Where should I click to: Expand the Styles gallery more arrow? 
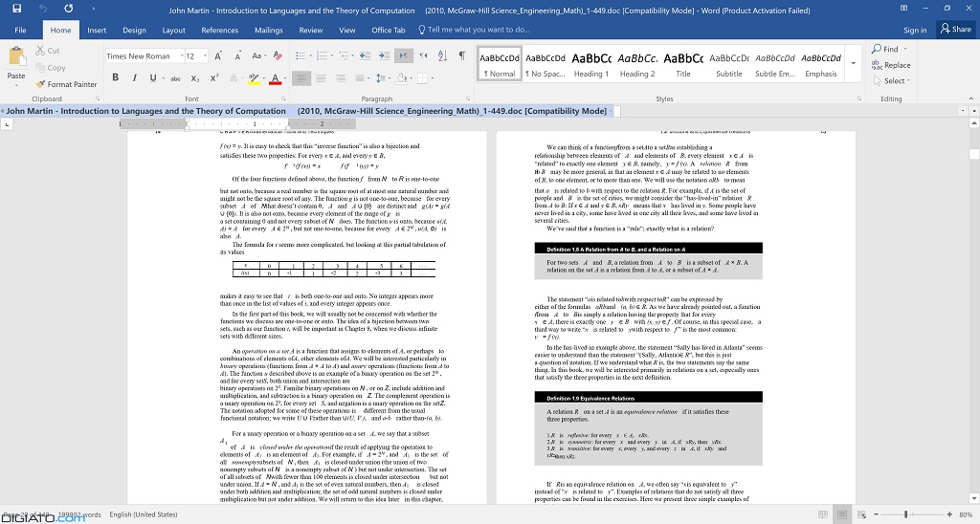pyautogui.click(x=853, y=63)
